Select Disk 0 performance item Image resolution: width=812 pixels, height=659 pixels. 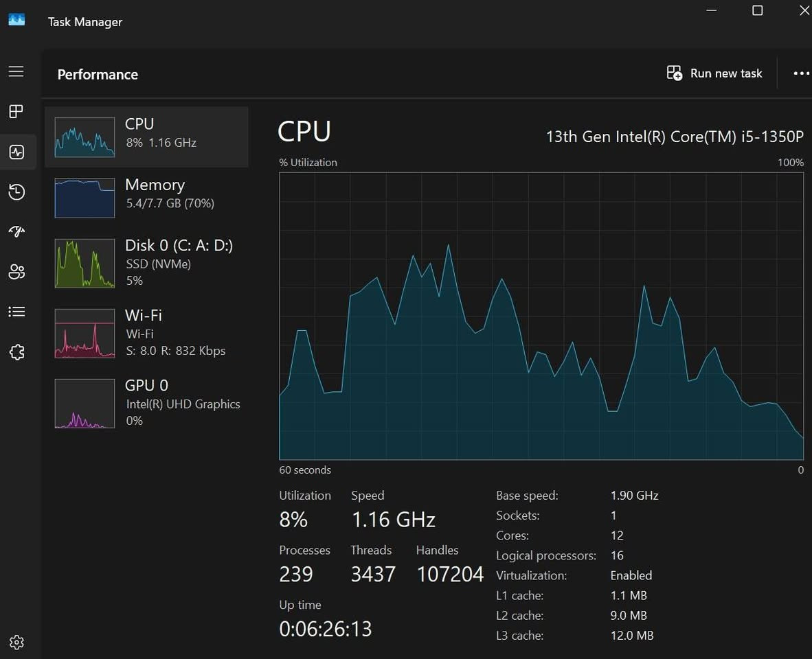tap(146, 263)
